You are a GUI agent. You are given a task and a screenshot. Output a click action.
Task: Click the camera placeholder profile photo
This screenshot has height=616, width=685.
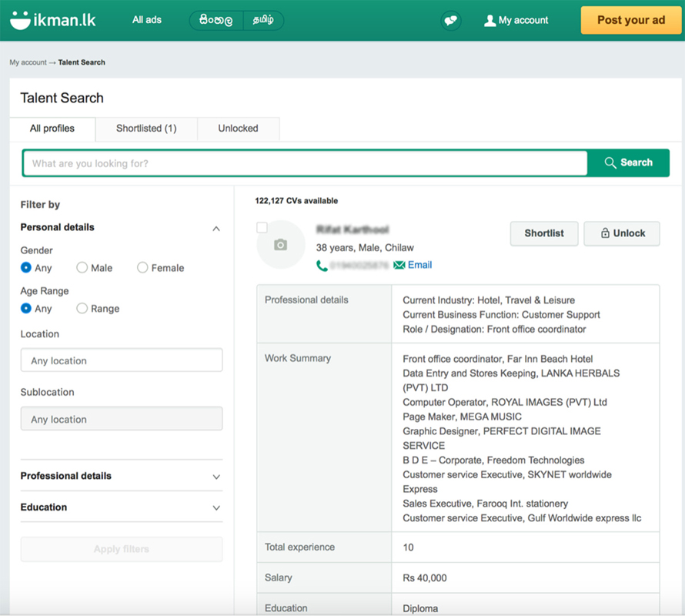[x=280, y=244]
